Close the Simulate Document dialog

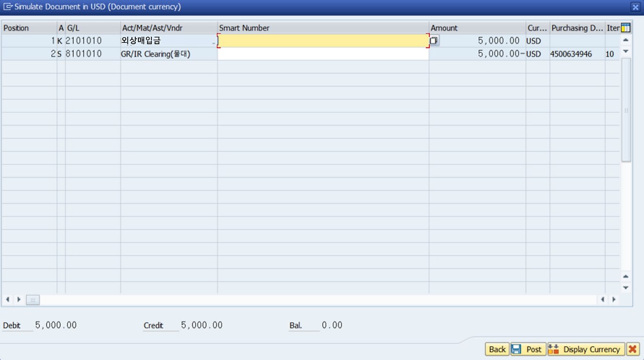coord(635,7)
